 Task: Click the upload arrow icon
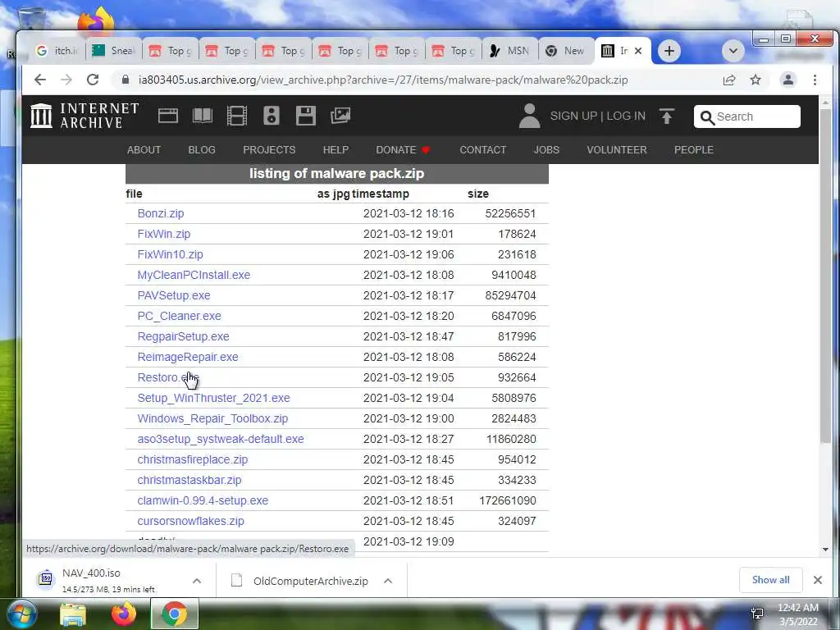pyautogui.click(x=666, y=116)
